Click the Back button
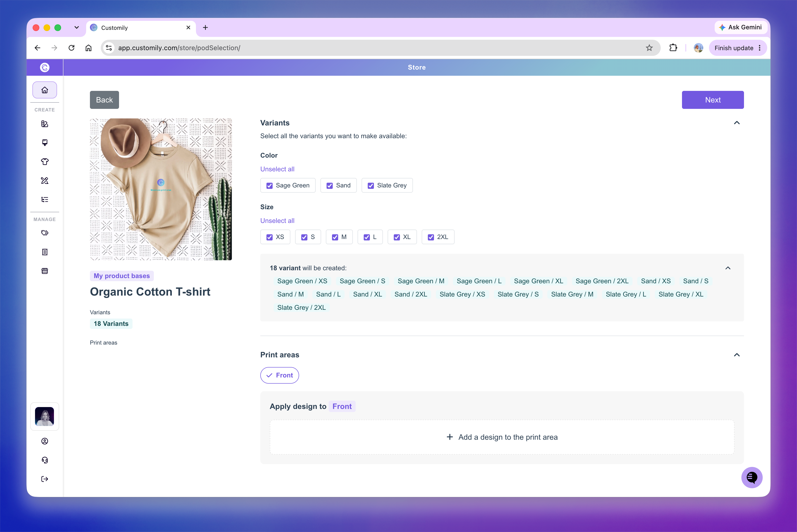This screenshot has width=797, height=532. pos(104,100)
